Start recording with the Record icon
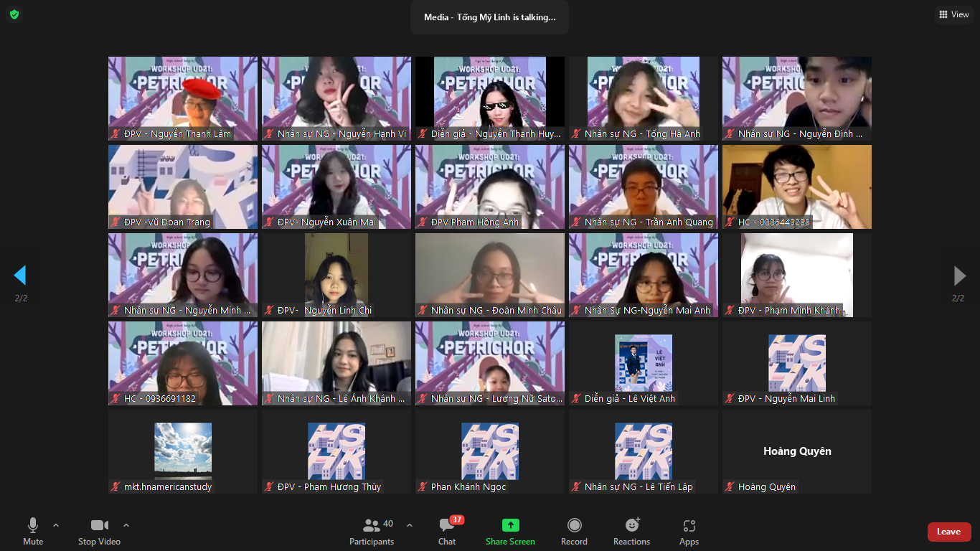The height and width of the screenshot is (551, 980). coord(574,525)
